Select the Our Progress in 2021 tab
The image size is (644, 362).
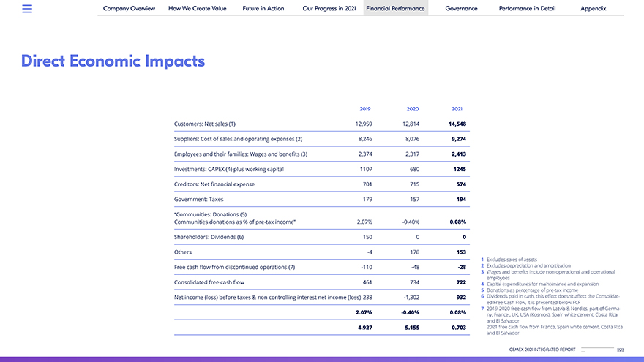point(329,8)
